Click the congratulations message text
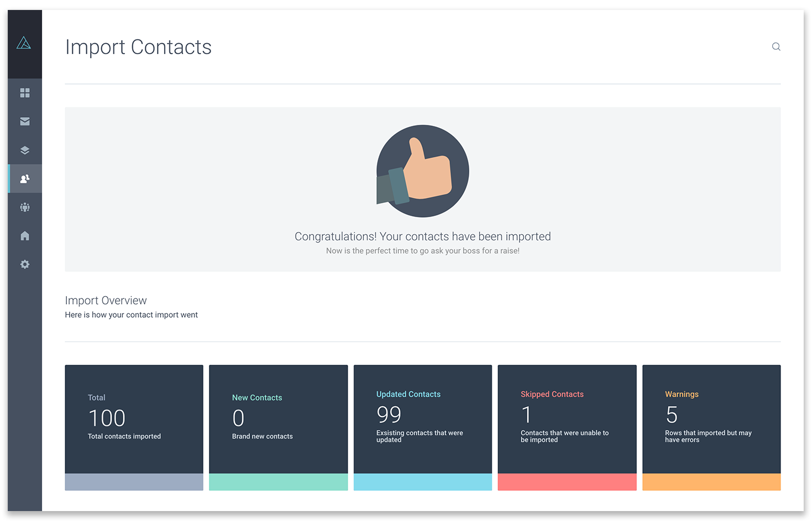 pos(422,236)
